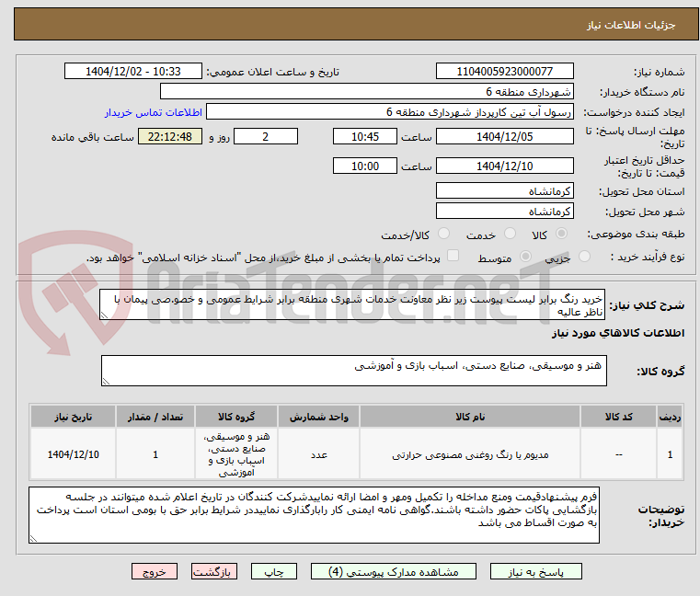Click the چاپ print button
Screen dimensions: 700x596
[274, 571]
